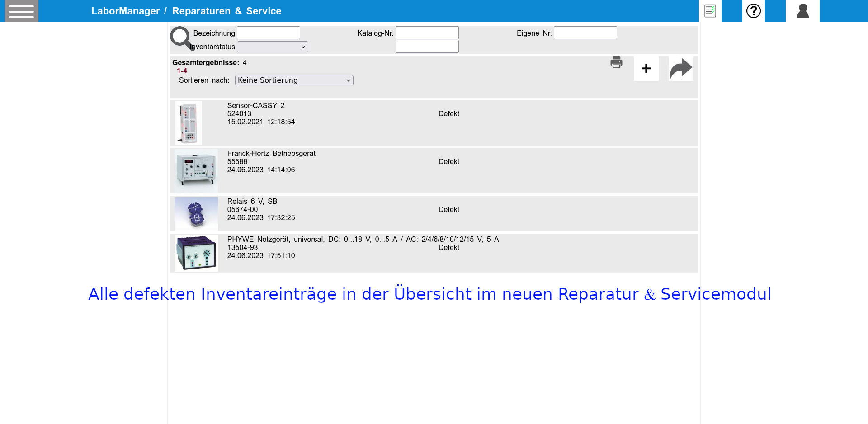
Task: Click the date 24.06.2023 17:32:25
Action: tap(261, 217)
